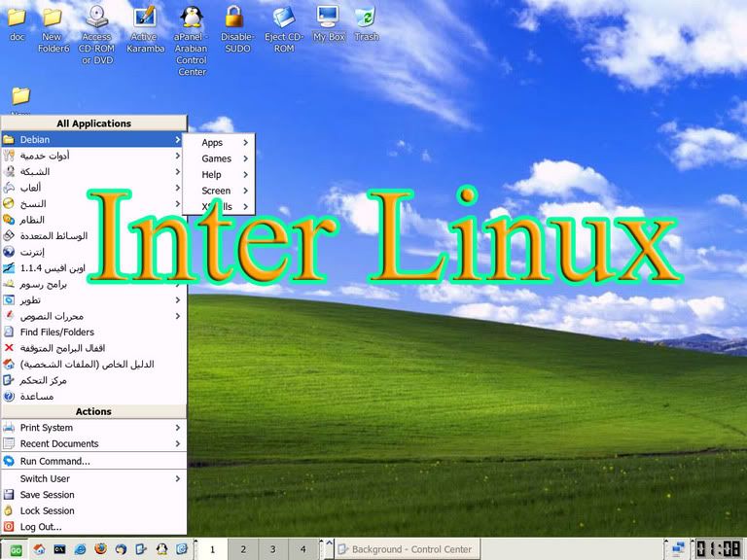Click the digital clock showing 01:08

[x=718, y=549]
